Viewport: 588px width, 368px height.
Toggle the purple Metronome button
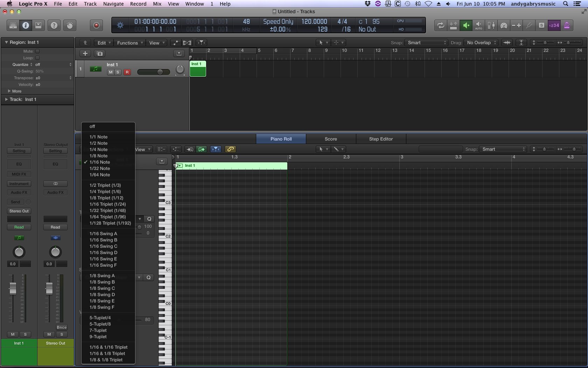[x=567, y=25]
